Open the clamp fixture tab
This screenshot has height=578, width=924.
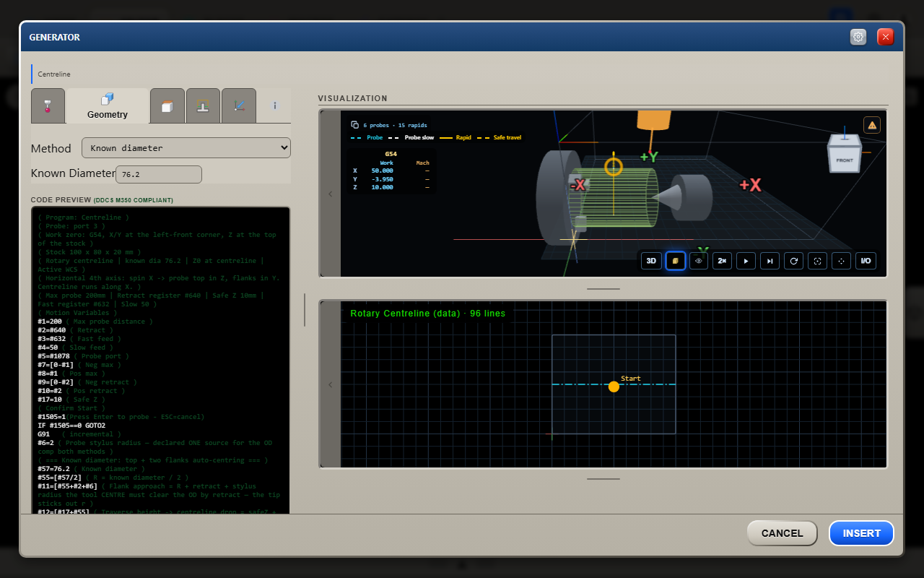[x=203, y=106]
